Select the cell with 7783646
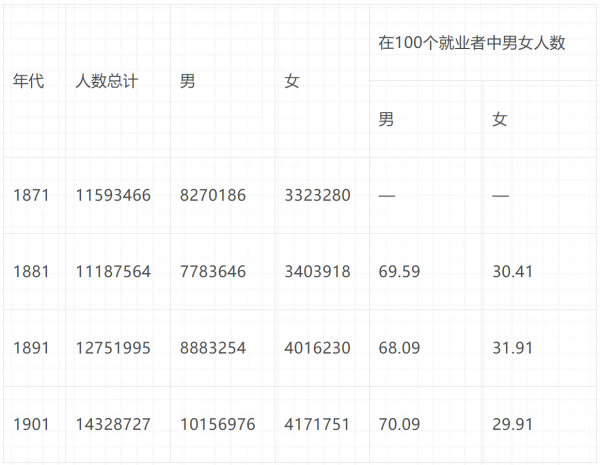This screenshot has height=465, width=600. [223, 272]
